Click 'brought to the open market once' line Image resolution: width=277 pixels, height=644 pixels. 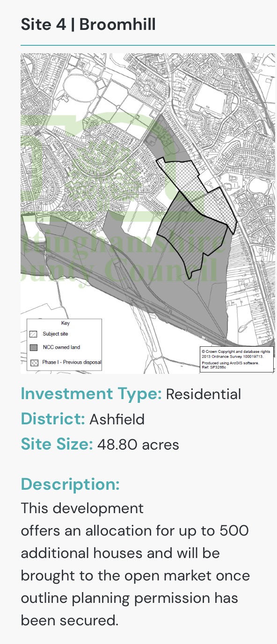point(135,576)
